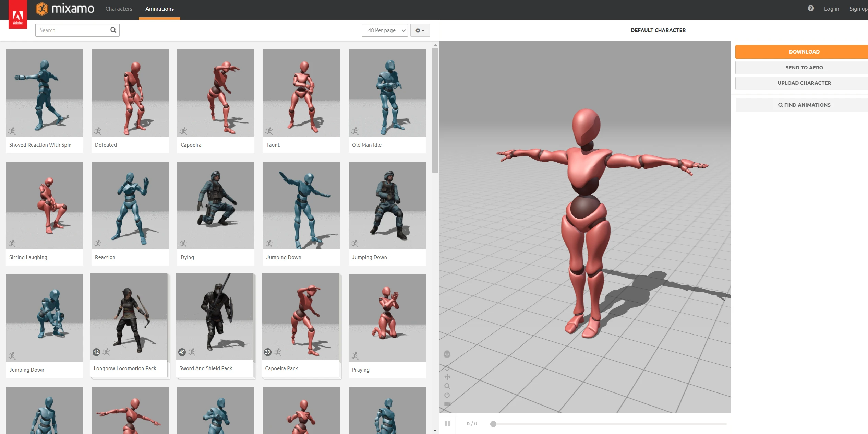Select the Shoved Reaction With Spin thumbnail
Screen dimensions: 868x434
44,93
